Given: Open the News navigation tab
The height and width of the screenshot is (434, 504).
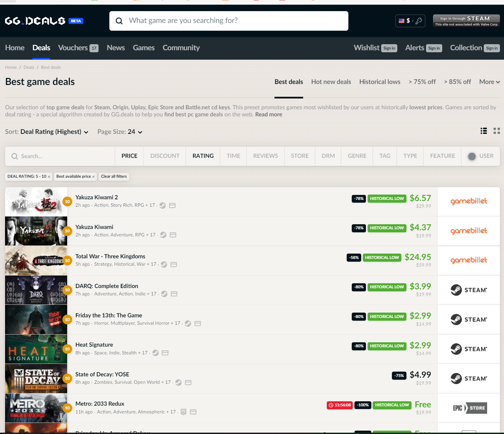Looking at the screenshot, I should [x=116, y=48].
